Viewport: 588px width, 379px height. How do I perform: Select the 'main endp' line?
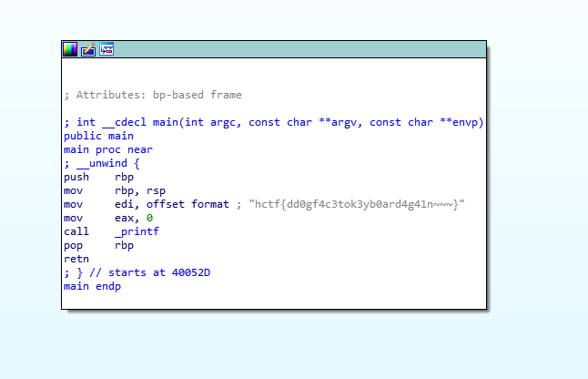pos(92,286)
